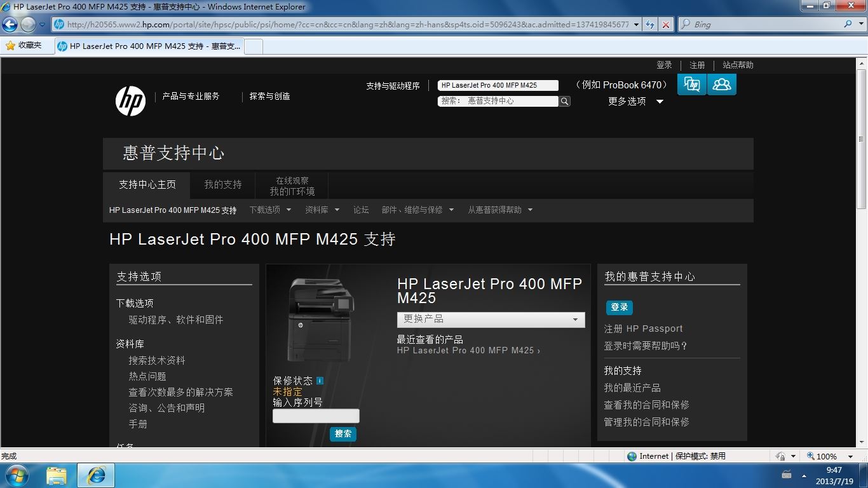Switch to the 支持中心主页 tab
The image size is (868, 488).
tap(147, 185)
